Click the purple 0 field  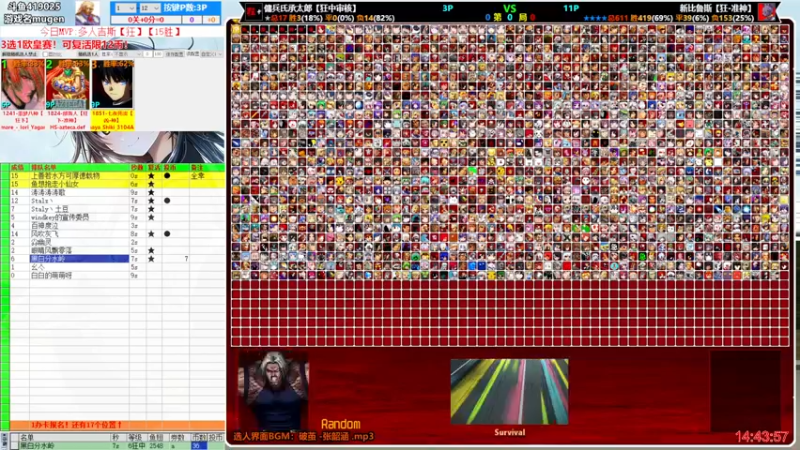pyautogui.click(x=192, y=19)
